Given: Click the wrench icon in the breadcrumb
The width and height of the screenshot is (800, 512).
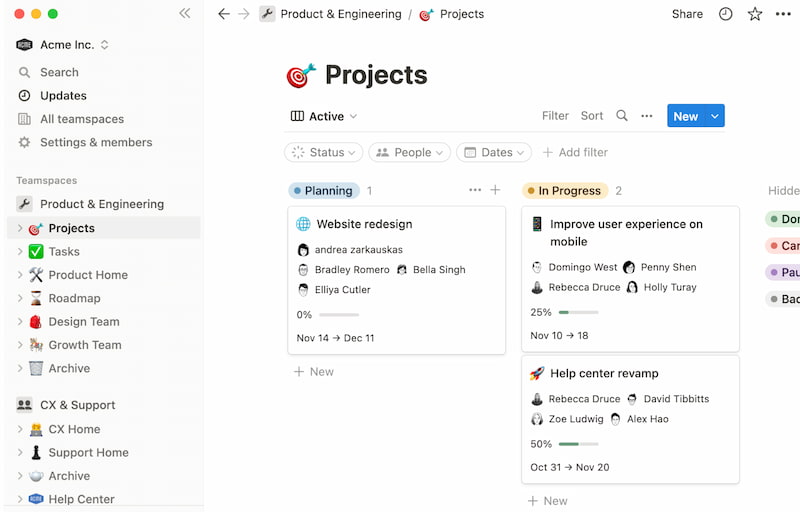Looking at the screenshot, I should click(x=267, y=14).
